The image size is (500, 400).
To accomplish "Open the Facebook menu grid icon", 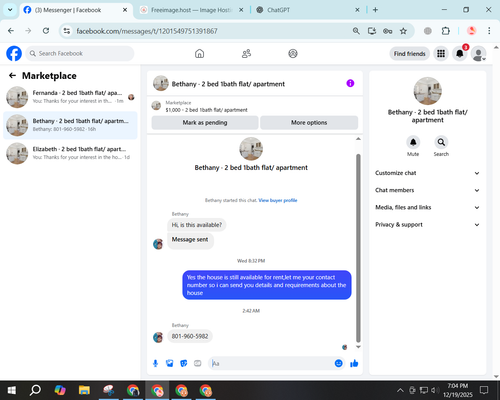I will click(x=441, y=54).
